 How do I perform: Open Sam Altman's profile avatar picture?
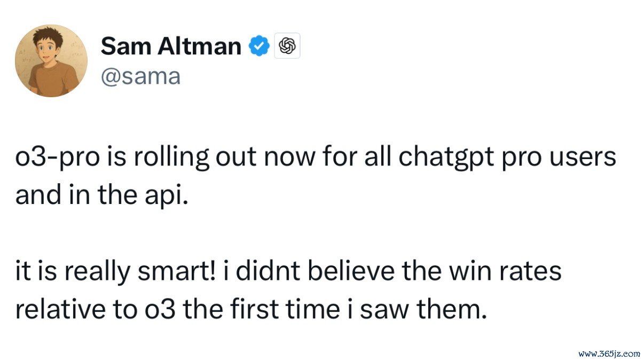coord(51,60)
